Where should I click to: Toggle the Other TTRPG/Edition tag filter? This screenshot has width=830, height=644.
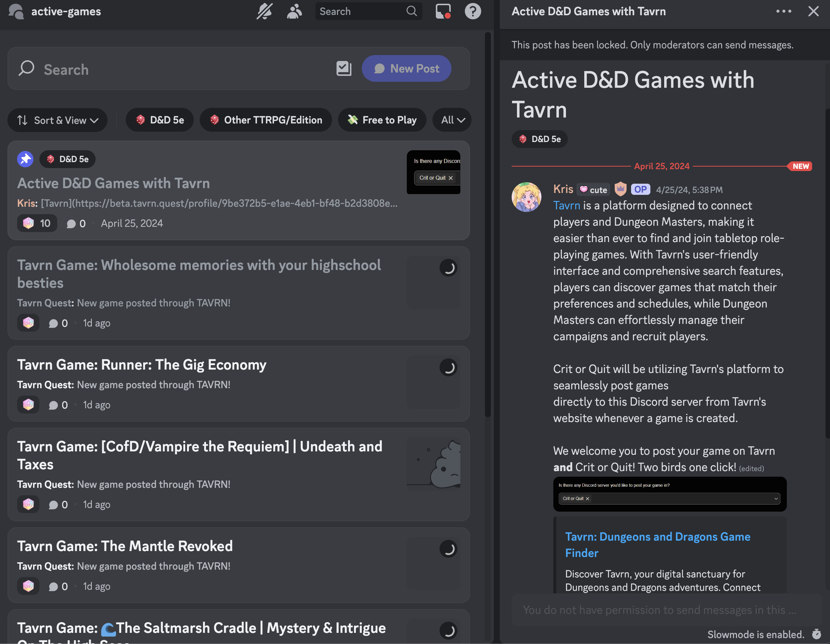coord(266,120)
